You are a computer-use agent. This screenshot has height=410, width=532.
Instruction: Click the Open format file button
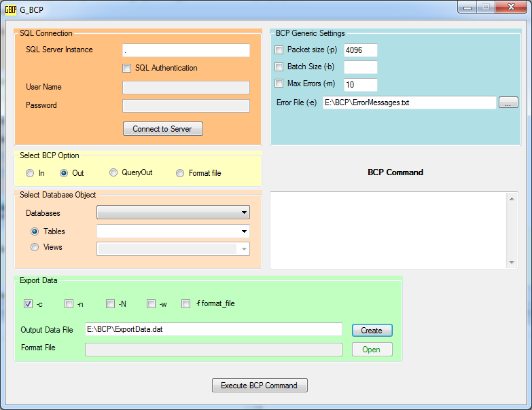click(x=372, y=350)
